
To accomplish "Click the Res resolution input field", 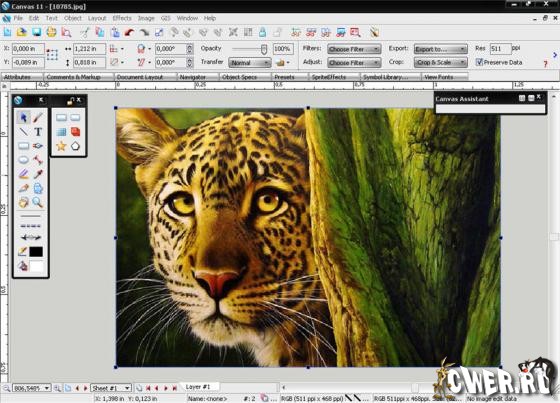I will (500, 49).
